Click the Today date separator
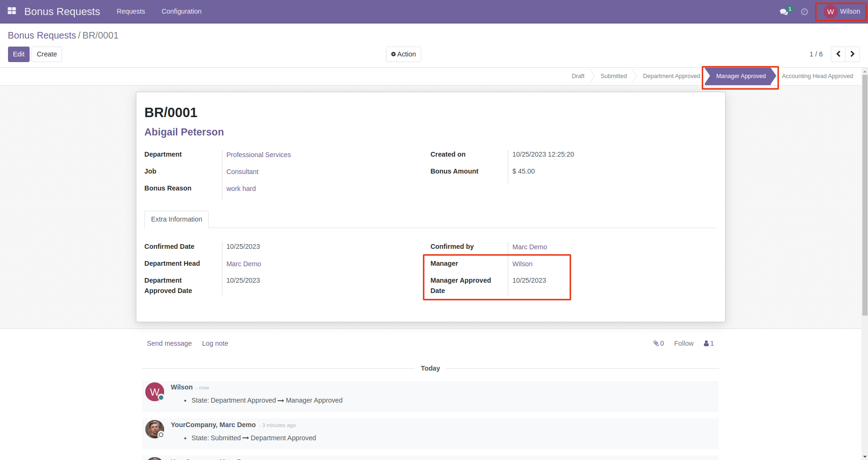 430,368
